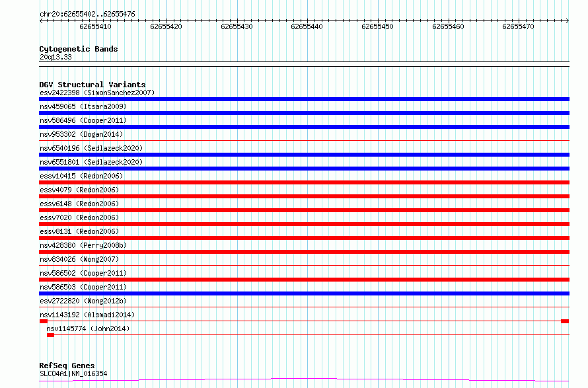
Task: Select the essv6148 (Redon2006) label
Action: tap(79, 204)
